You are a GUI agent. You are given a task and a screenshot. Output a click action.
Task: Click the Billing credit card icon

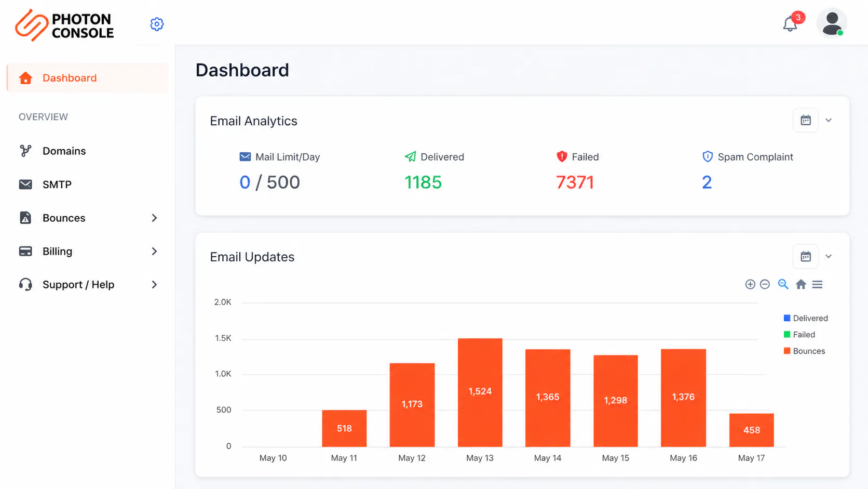pos(25,252)
